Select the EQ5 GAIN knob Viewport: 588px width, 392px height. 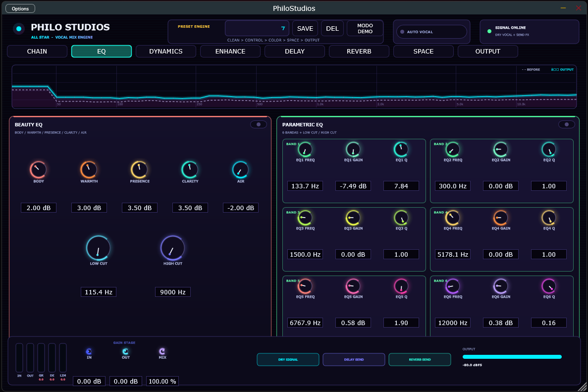[353, 286]
